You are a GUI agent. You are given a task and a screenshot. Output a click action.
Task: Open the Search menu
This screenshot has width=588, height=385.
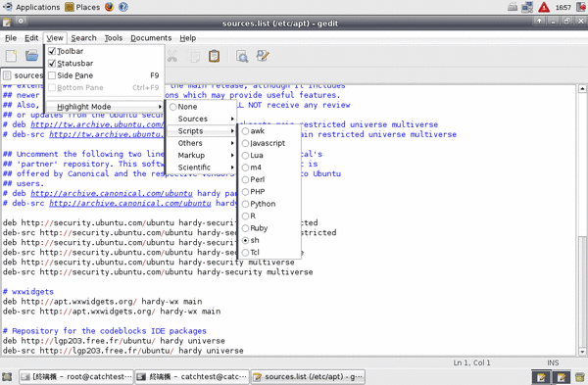point(83,38)
